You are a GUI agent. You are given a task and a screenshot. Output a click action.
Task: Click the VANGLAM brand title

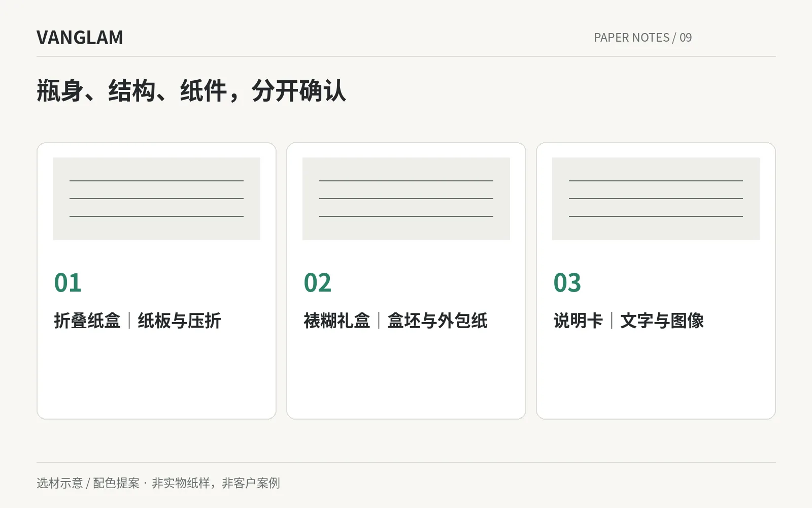click(80, 38)
